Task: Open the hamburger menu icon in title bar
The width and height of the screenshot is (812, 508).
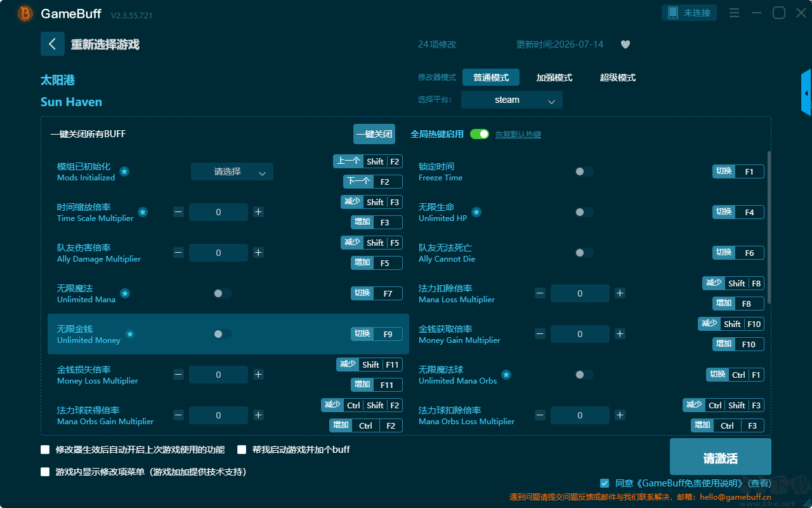Action: [x=734, y=13]
